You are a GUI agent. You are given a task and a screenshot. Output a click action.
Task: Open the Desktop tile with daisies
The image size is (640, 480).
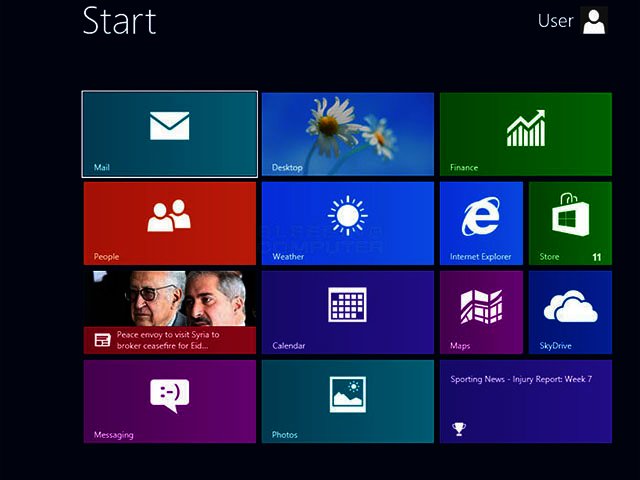click(348, 134)
